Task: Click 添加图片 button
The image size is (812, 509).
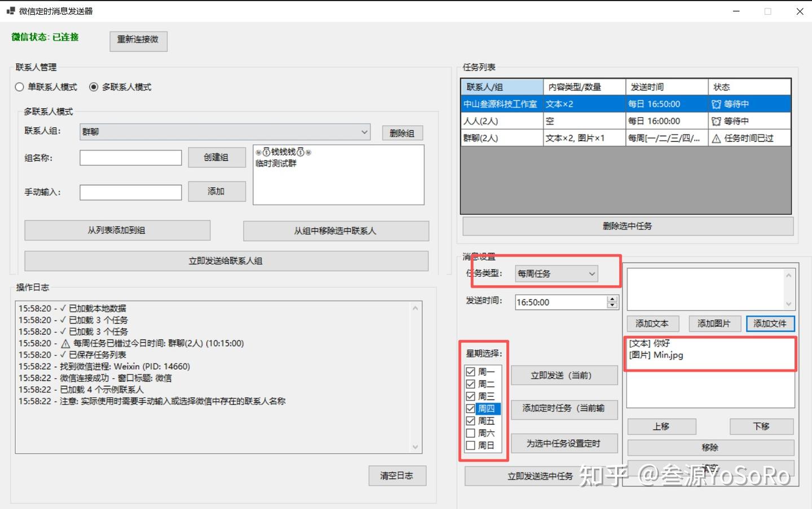Action: 714,324
